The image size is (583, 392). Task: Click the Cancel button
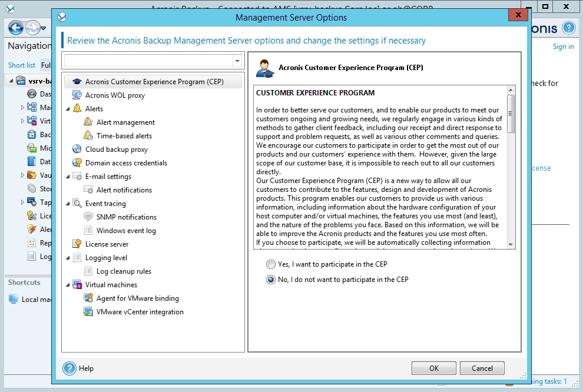pos(482,368)
